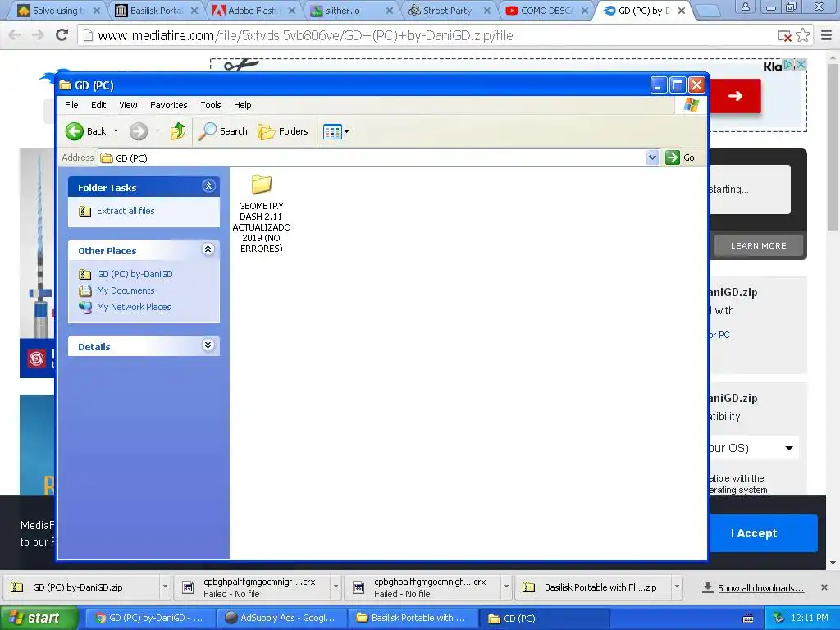Viewport: 840px width, 630px height.
Task: Click Show all downloads link
Action: point(760,588)
